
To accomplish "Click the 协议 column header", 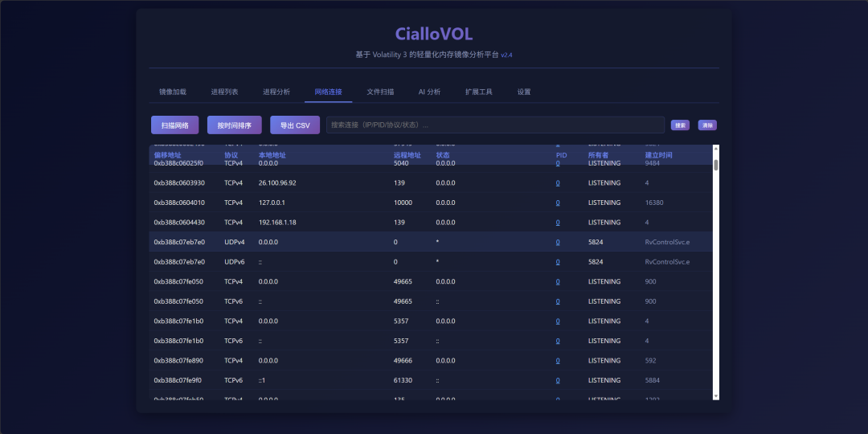I will pyautogui.click(x=231, y=155).
